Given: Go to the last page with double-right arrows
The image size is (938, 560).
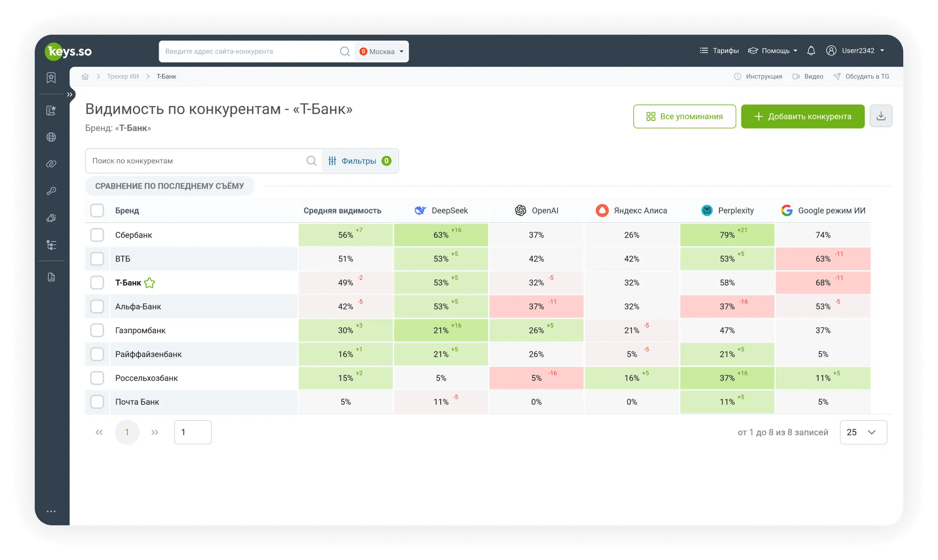Looking at the screenshot, I should click(x=155, y=432).
